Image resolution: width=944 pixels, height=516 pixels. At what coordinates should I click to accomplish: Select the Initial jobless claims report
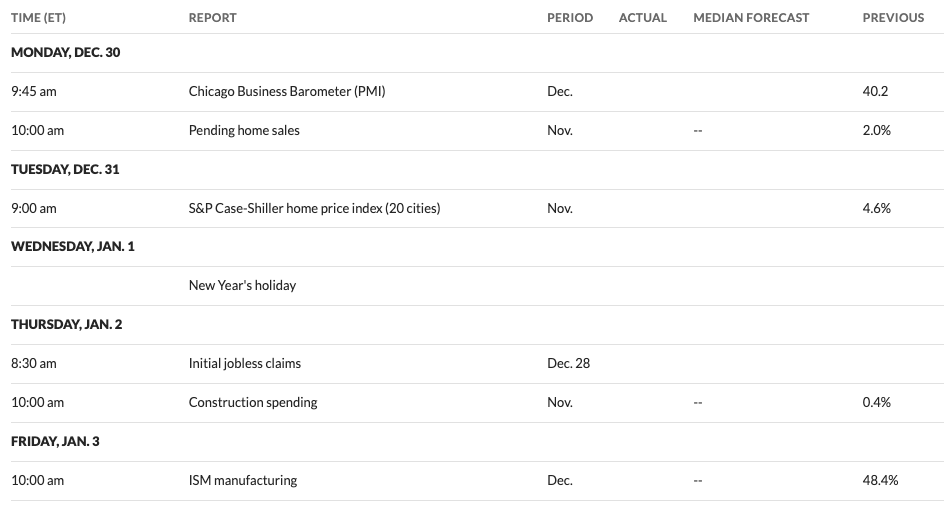[x=244, y=363]
